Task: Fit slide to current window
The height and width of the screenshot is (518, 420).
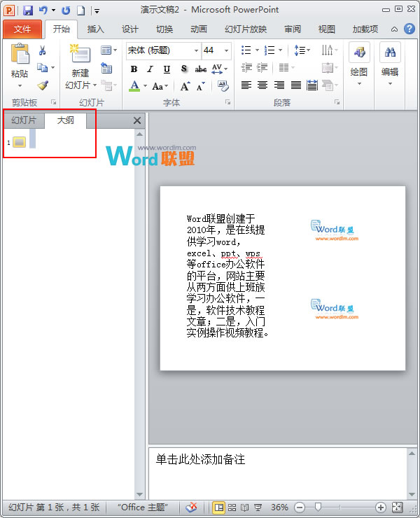Action: [397, 507]
